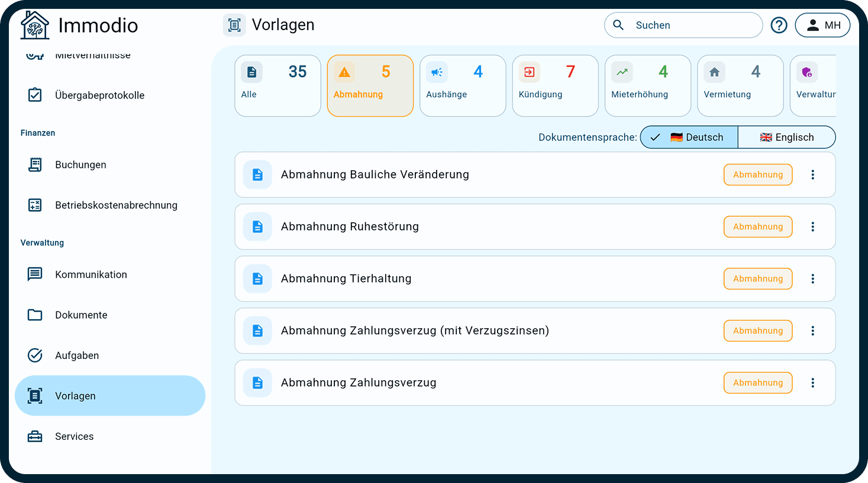Open more options for Abmahnung Ruhestörung

click(x=813, y=227)
